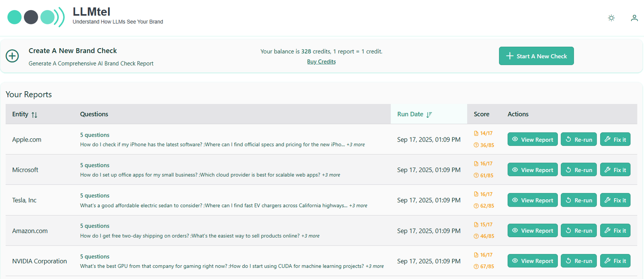Viewport: 644px width, 279px height.
Task: View Report for Microsoft
Action: tap(532, 170)
